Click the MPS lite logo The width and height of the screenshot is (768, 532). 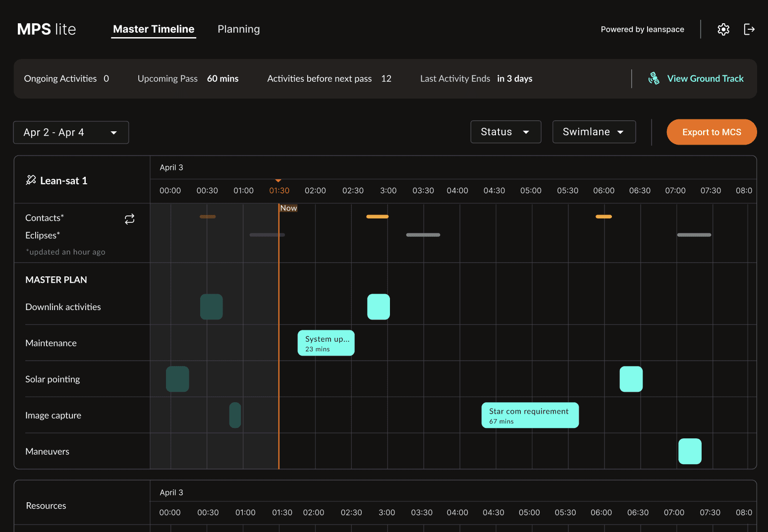47,29
